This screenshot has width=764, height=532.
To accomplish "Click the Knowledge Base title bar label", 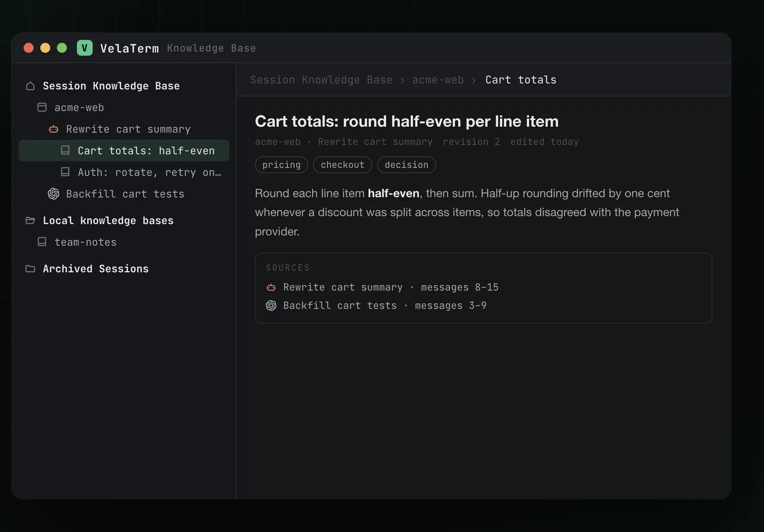I will 211,48.
